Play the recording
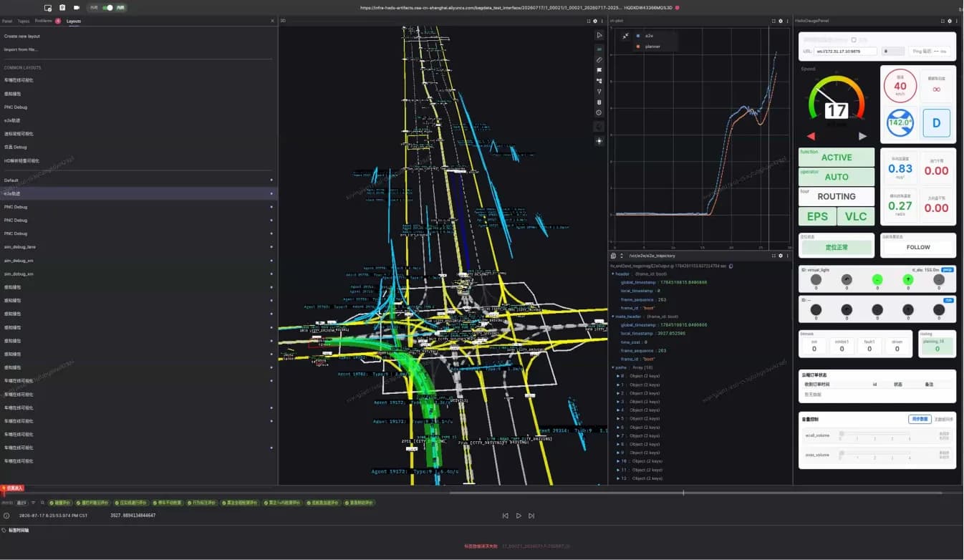 tap(519, 516)
